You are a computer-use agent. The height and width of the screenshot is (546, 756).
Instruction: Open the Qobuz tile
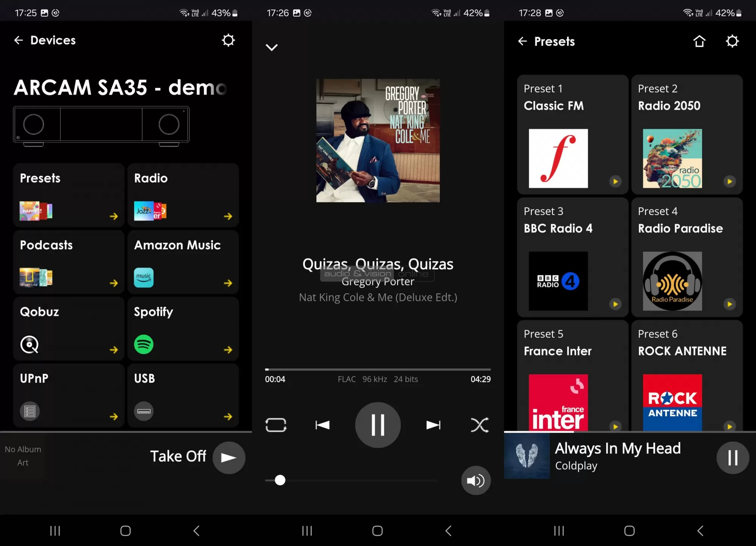tap(69, 329)
